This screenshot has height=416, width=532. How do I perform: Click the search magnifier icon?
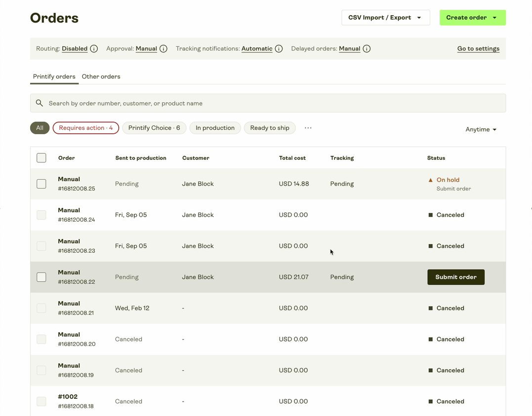40,103
